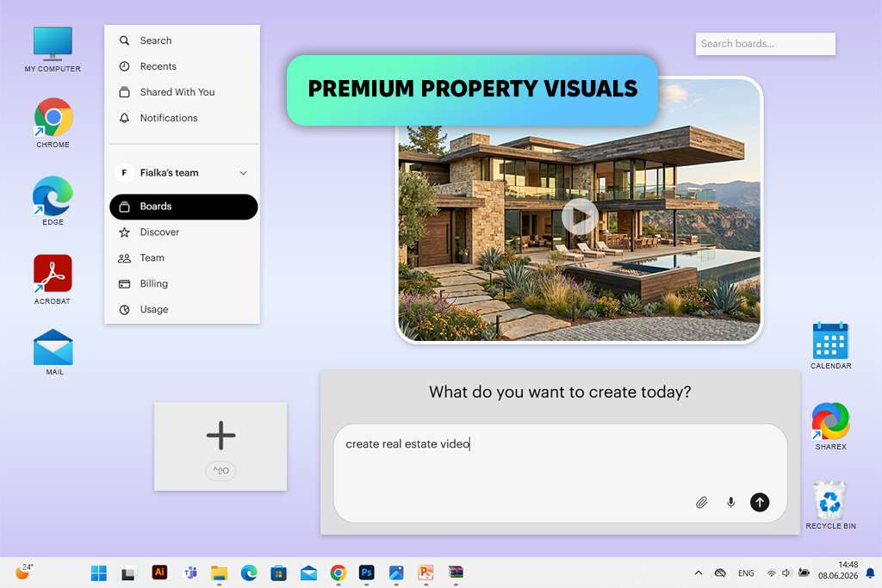882x588 pixels.
Task: Open the Edge desktop shortcut
Action: tap(53, 201)
